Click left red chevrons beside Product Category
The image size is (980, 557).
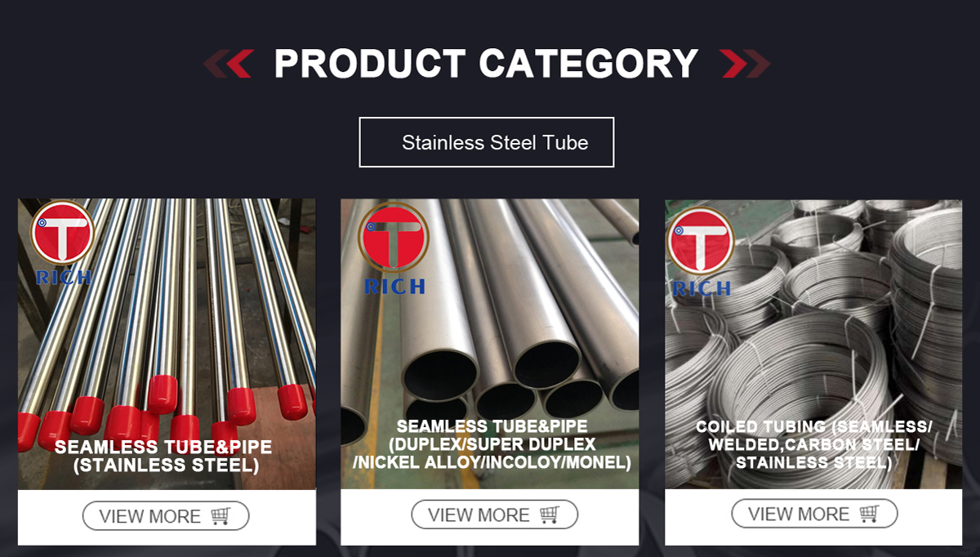click(228, 63)
